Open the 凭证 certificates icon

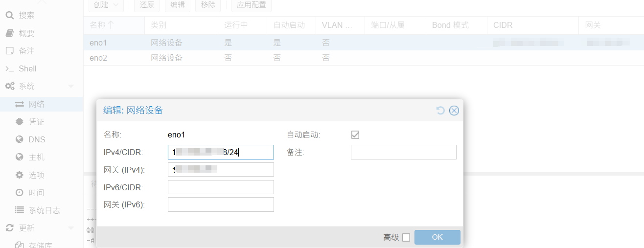pyautogui.click(x=20, y=122)
